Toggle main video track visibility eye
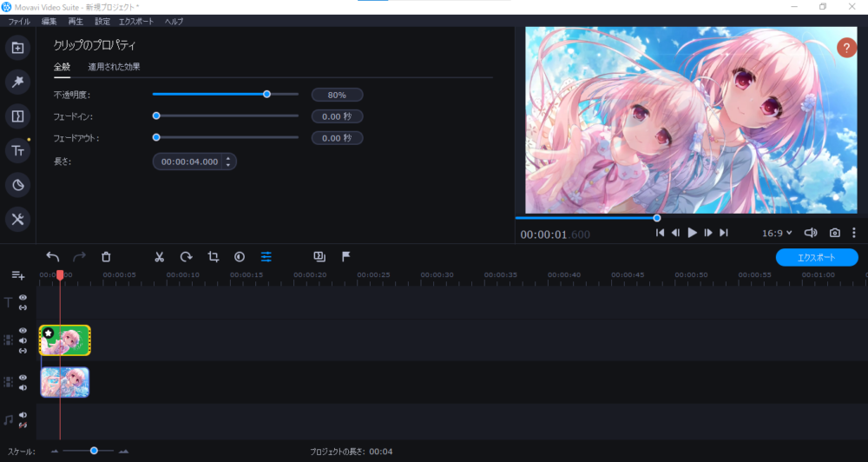 coord(23,377)
